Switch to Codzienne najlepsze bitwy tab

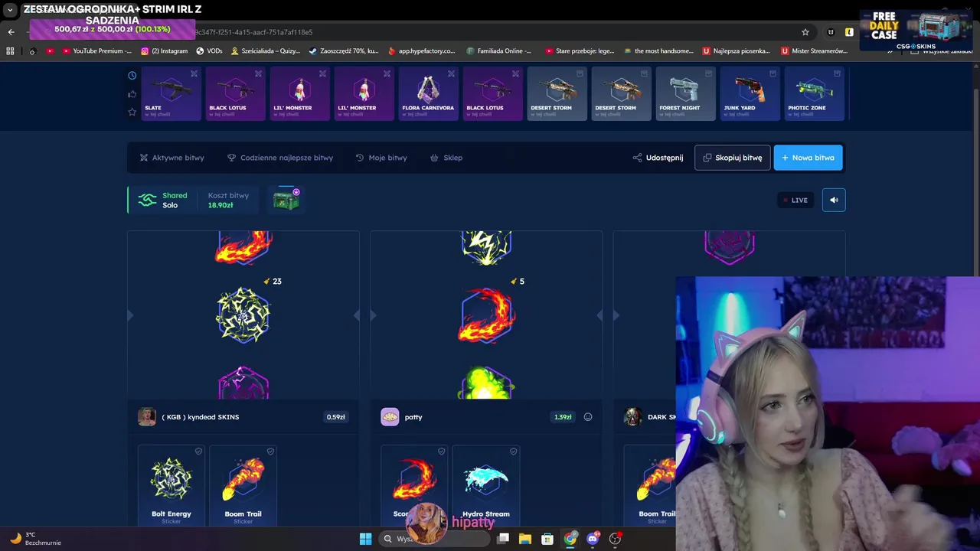(x=280, y=158)
